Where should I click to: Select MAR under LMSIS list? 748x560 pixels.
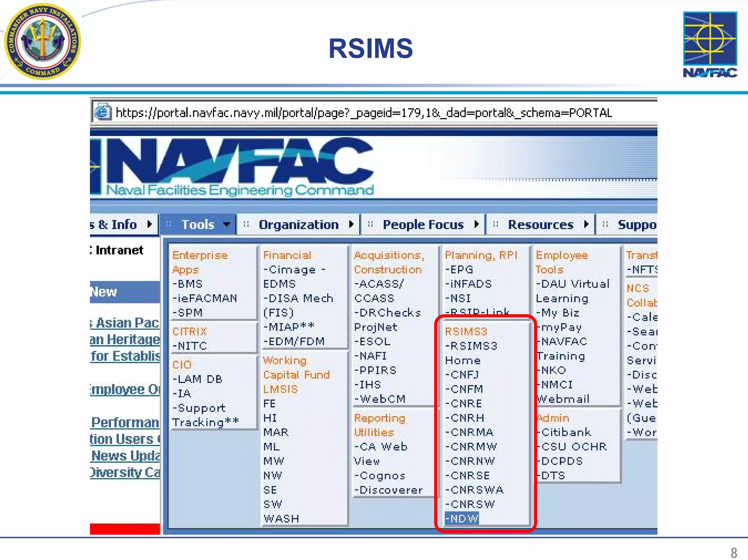coord(276,432)
